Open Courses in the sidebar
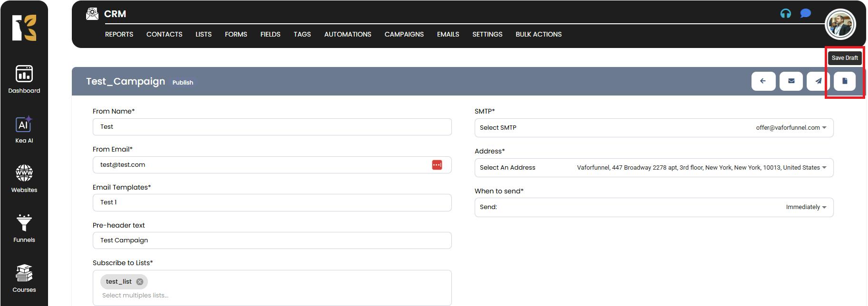Screen dimensions: 868x306 tap(24, 278)
